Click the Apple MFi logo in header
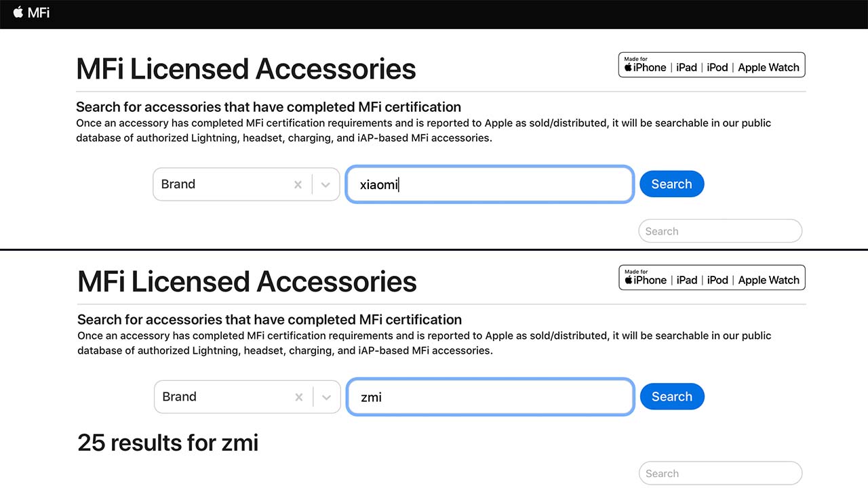The image size is (868, 488). click(31, 12)
